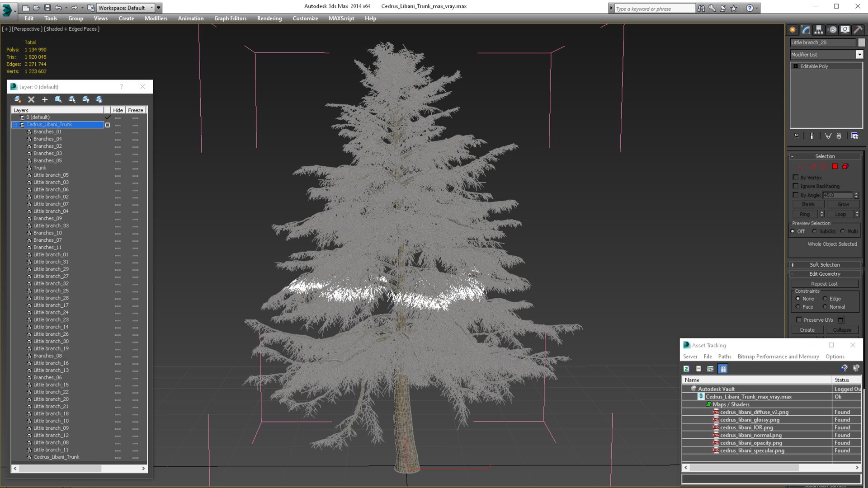Collapse Cedrus_Libani_Trunk layer tree node
Screen dimensions: 868x488
pyautogui.click(x=15, y=124)
